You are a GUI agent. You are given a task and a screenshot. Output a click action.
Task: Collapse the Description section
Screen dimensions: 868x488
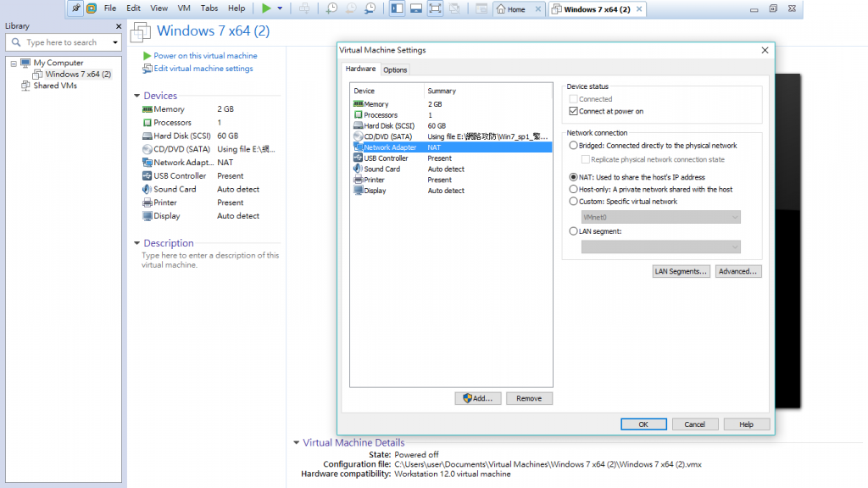[x=136, y=243]
